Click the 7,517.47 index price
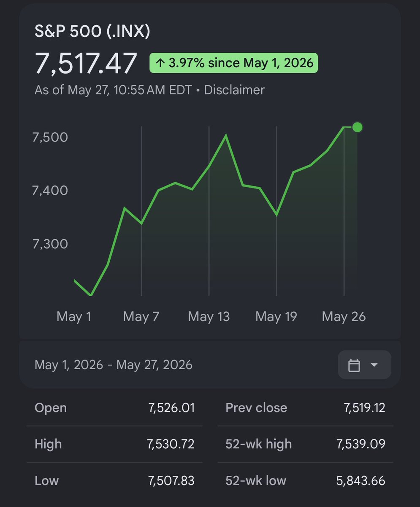 tap(86, 64)
